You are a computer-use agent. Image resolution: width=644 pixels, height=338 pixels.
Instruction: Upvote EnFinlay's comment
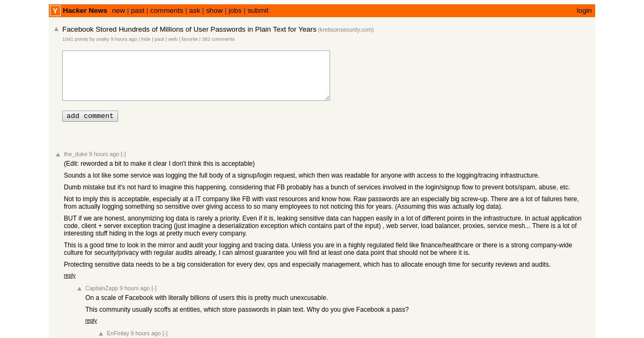point(101,334)
